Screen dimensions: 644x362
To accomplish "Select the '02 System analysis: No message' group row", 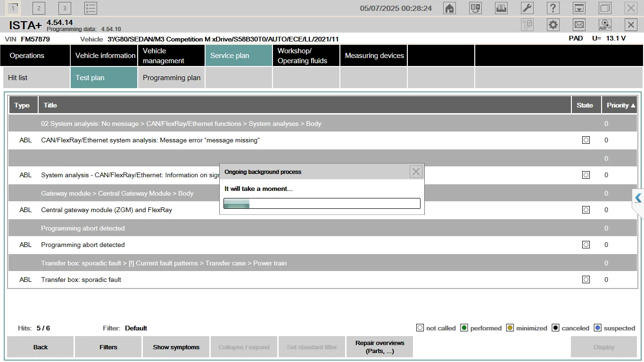I will pyautogui.click(x=322, y=123).
